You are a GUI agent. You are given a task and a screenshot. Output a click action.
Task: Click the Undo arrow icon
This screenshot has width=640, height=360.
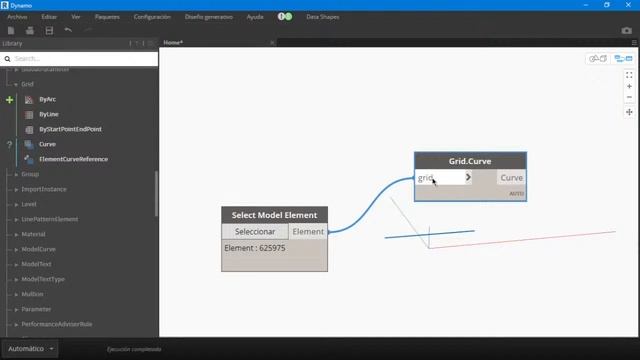click(x=68, y=30)
